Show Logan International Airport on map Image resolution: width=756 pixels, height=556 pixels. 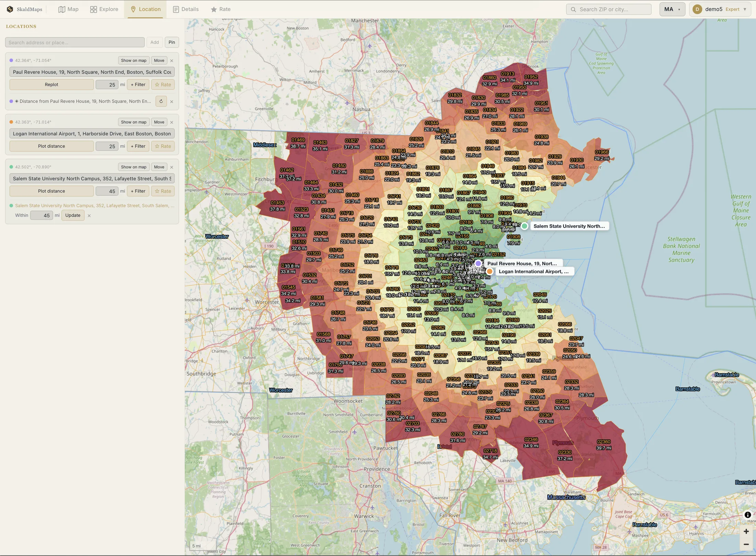click(134, 122)
